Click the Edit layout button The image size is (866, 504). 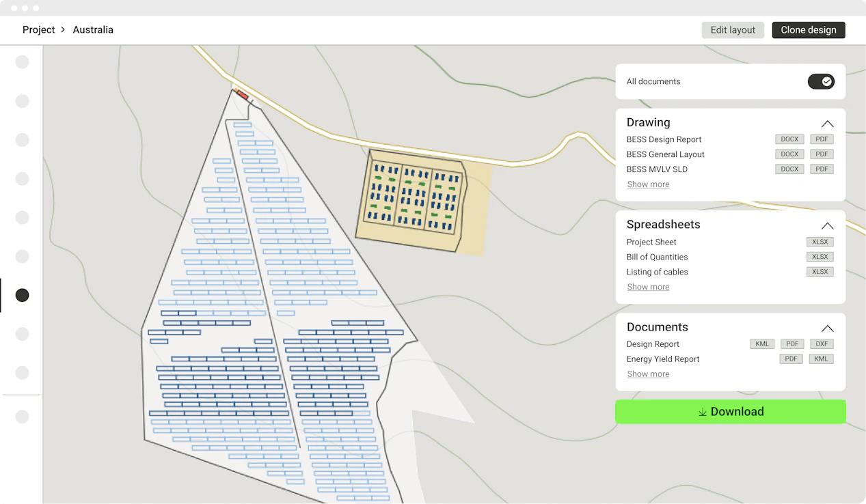[733, 30]
